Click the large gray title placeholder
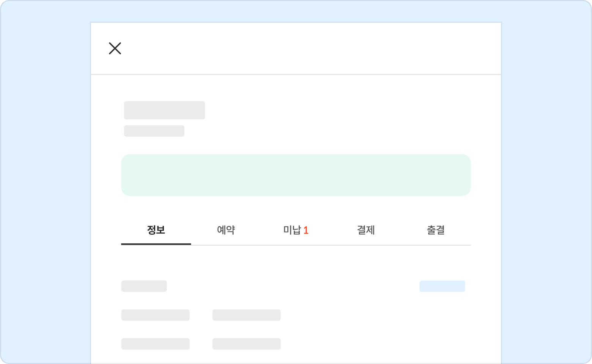This screenshot has height=364, width=592. click(x=164, y=110)
